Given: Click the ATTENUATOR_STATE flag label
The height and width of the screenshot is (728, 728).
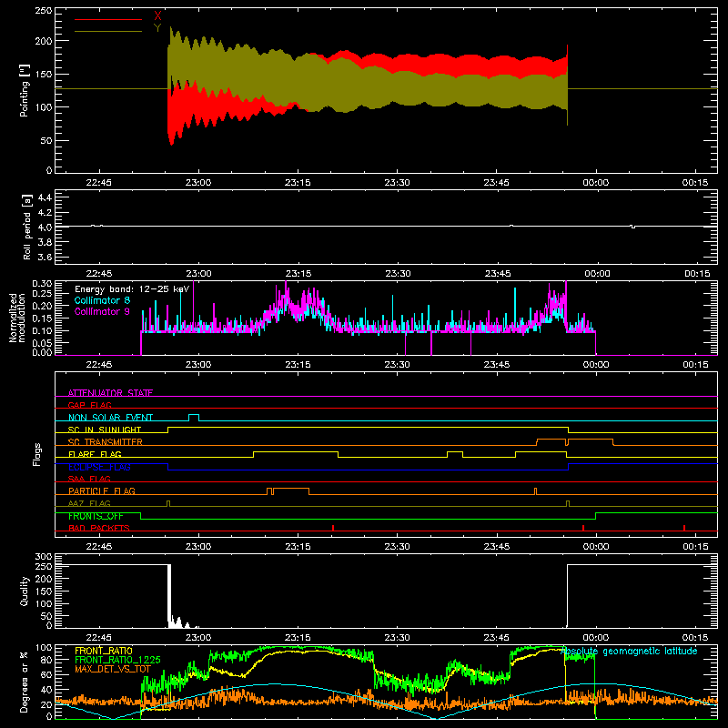Looking at the screenshot, I should 110,393.
